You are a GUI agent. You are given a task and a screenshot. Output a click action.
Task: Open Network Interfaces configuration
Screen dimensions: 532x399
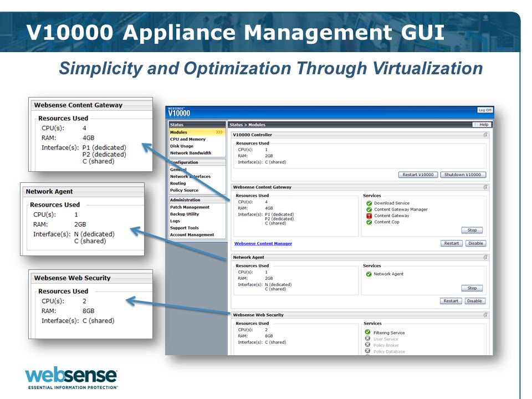pos(190,176)
